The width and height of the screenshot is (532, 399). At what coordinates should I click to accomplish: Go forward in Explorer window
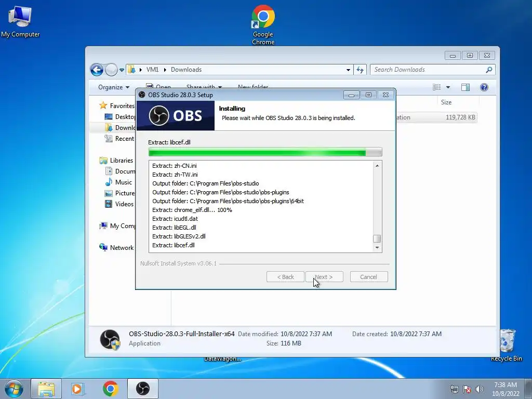pos(111,70)
